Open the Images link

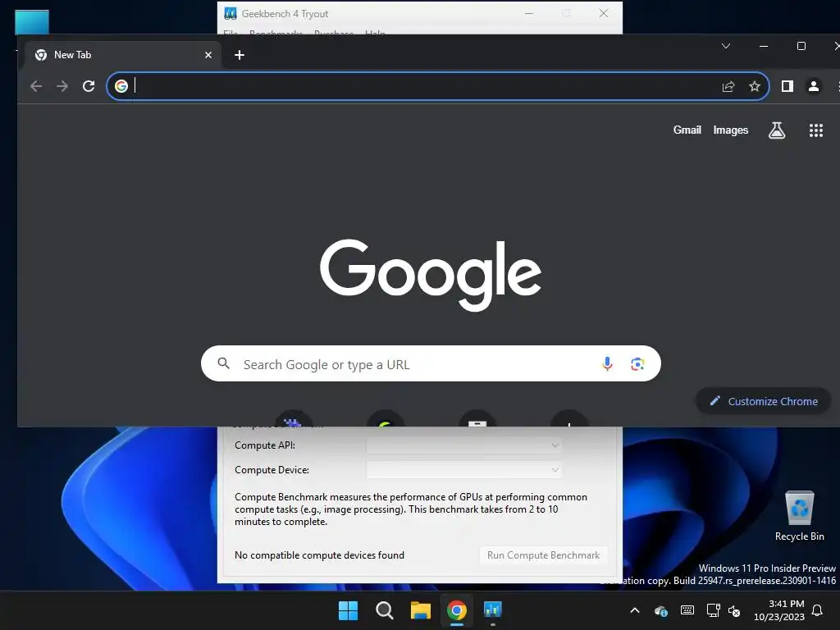730,130
